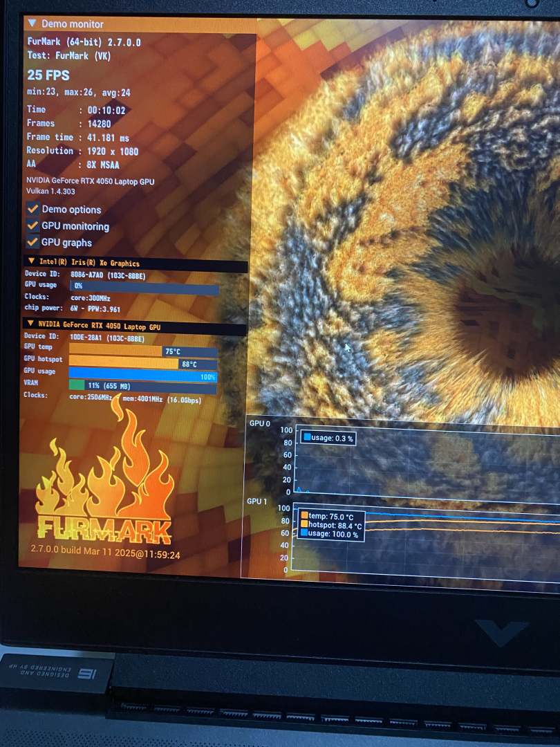
Task: Click the 2.7.0.0 build Mar 11 2025 text
Action: tap(105, 552)
